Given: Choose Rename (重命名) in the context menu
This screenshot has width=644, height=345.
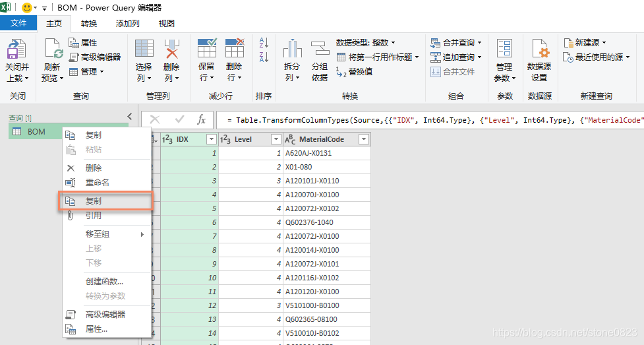Looking at the screenshot, I should [106, 182].
